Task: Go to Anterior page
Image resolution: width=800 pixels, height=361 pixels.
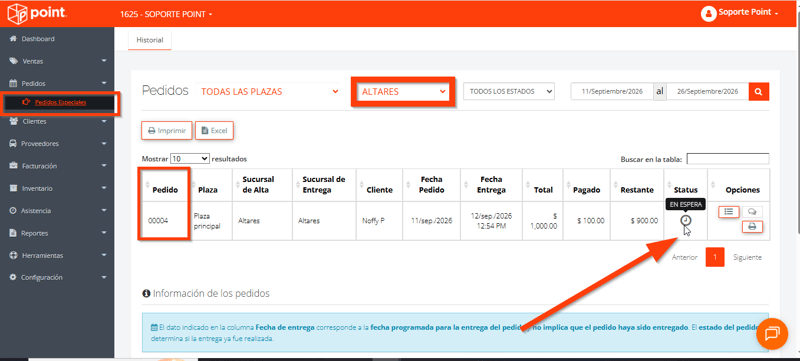Action: pyautogui.click(x=685, y=257)
